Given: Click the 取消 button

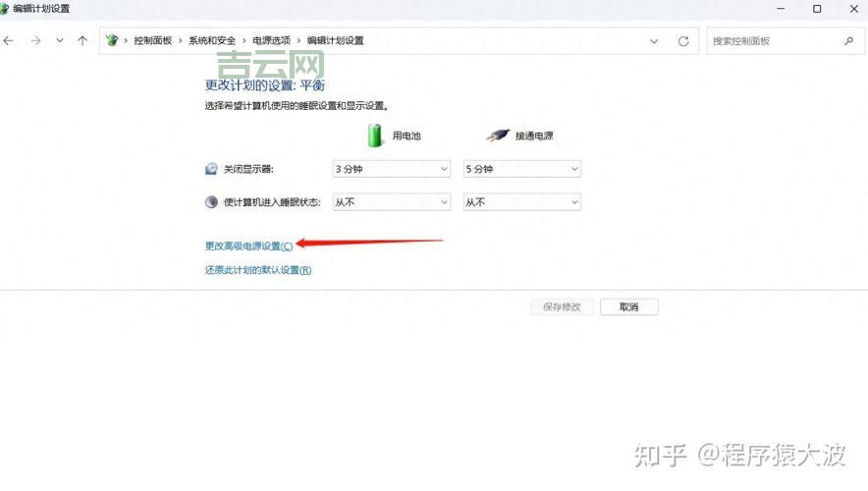Looking at the screenshot, I should click(x=628, y=307).
